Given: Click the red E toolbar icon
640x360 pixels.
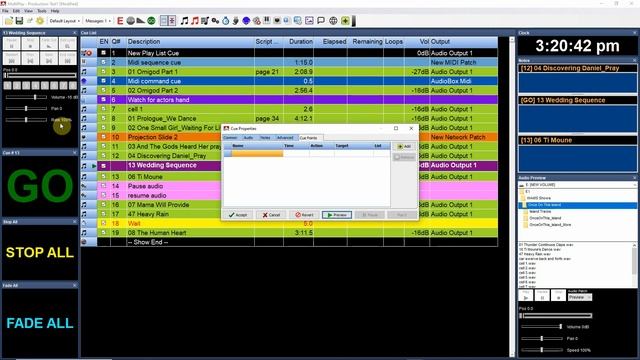Looking at the screenshot, I should click(x=120, y=20).
